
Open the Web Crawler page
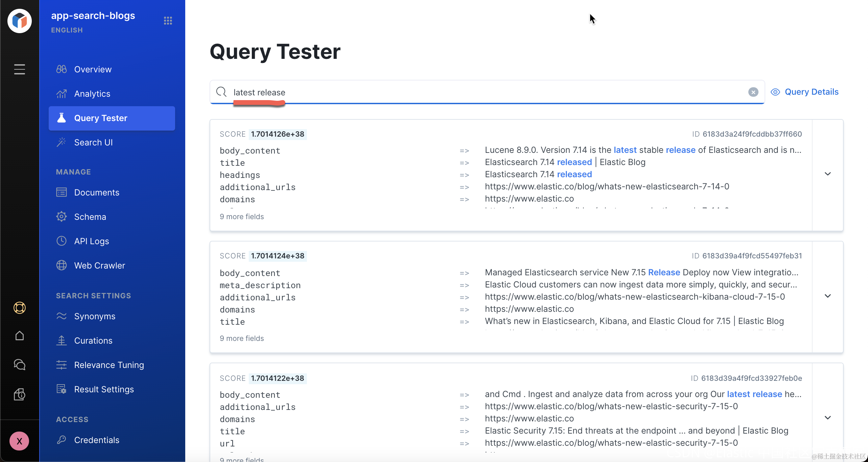point(99,265)
